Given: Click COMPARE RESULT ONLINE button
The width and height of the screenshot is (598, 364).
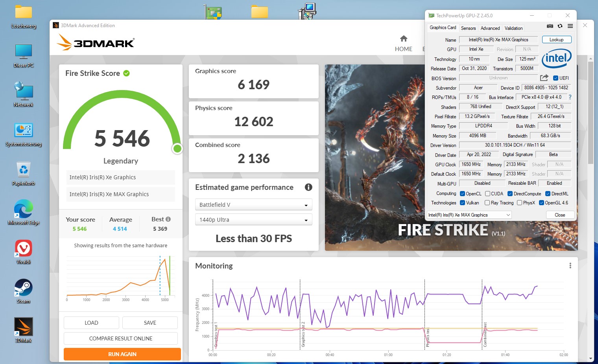Looking at the screenshot, I should (121, 338).
